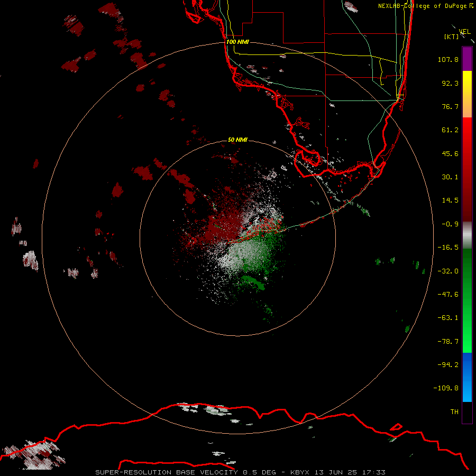Click the -47.6 legend value
This screenshot has height=476, width=476.
click(x=448, y=295)
